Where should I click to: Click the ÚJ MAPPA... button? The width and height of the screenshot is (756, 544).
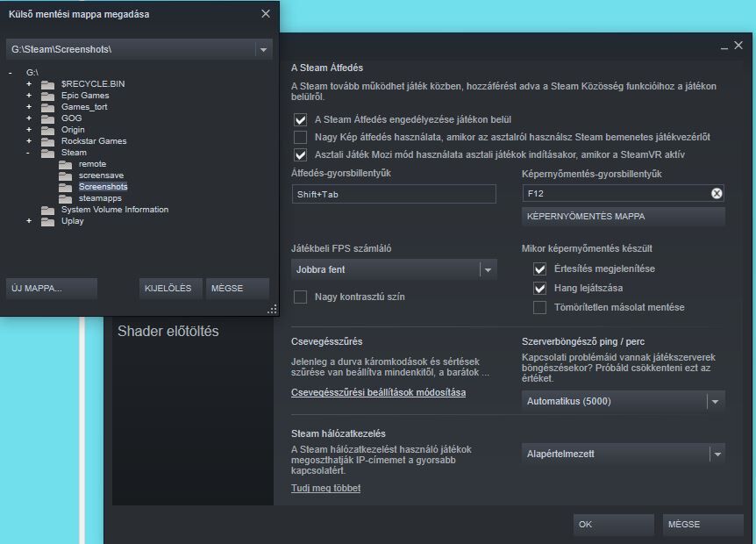tap(52, 289)
